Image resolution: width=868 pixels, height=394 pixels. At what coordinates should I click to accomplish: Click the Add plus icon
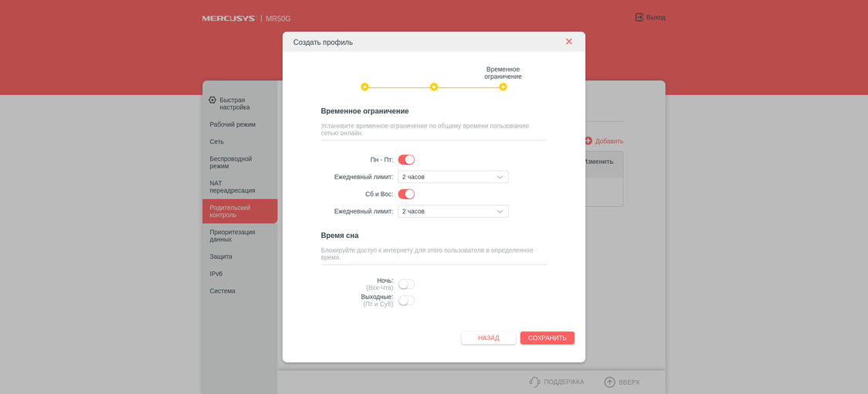pyautogui.click(x=588, y=141)
